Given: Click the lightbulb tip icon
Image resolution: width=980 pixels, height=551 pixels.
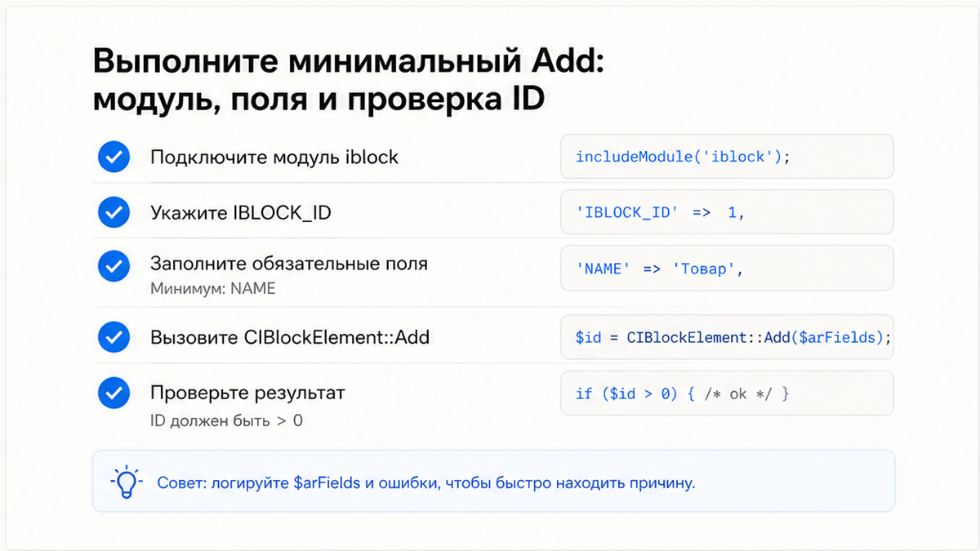Looking at the screenshot, I should pyautogui.click(x=126, y=482).
